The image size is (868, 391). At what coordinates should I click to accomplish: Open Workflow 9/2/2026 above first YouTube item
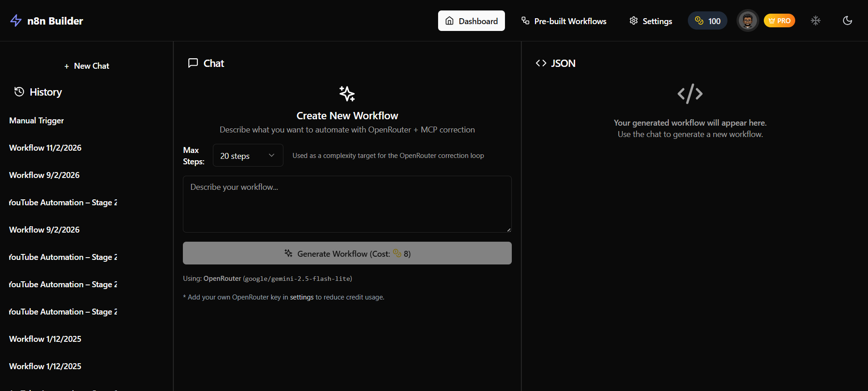(44, 175)
